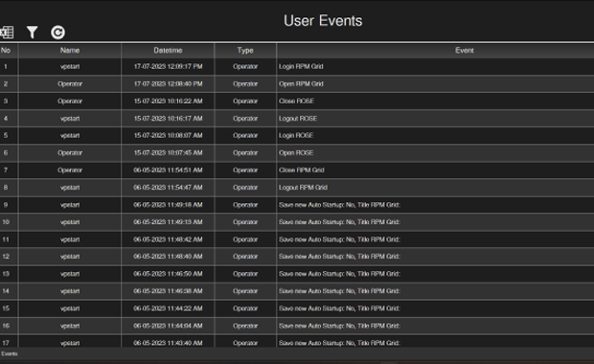This screenshot has height=364, width=594.
Task: Select the Login ROSE event
Action: coord(296,136)
